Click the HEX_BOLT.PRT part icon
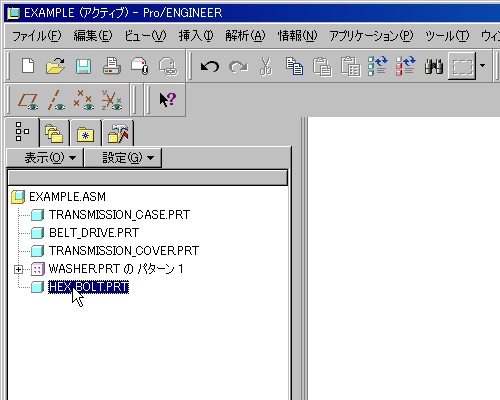500x400 pixels. pos(37,287)
